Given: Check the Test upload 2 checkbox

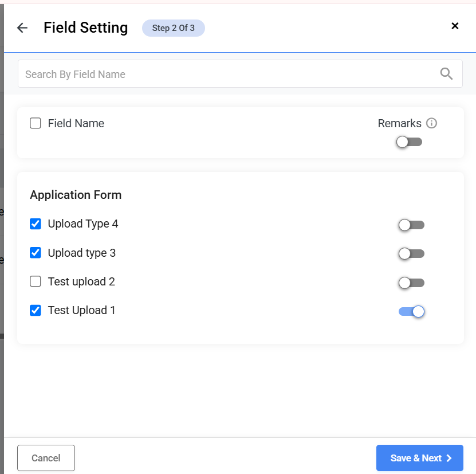Looking at the screenshot, I should click(35, 281).
